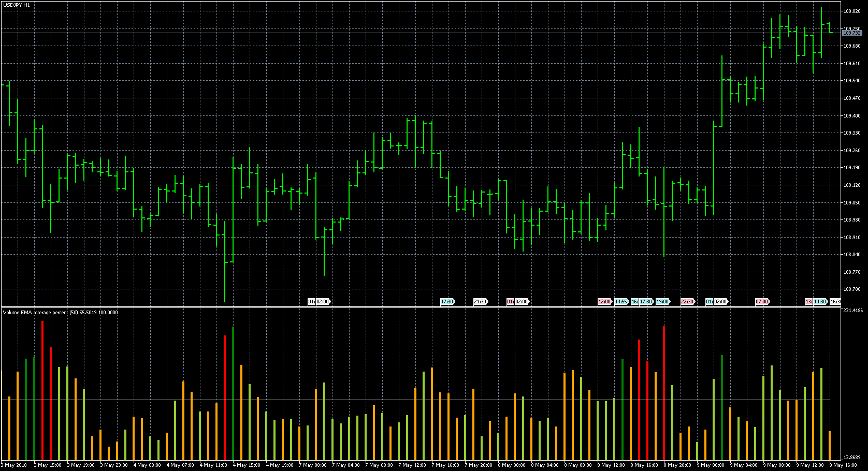Viewport: 868px width, 471px height.
Task: Click the white 21:30 event marker
Action: tap(480, 302)
